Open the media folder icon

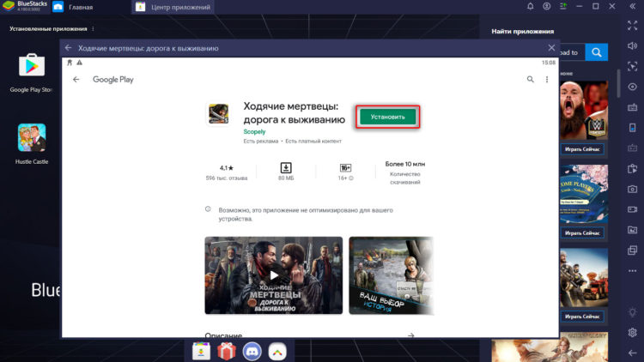coord(633,230)
